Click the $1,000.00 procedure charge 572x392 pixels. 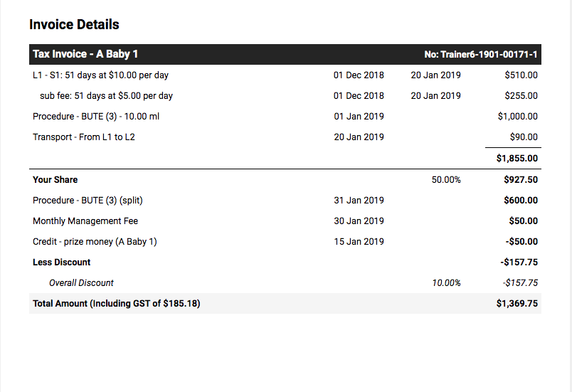518,117
